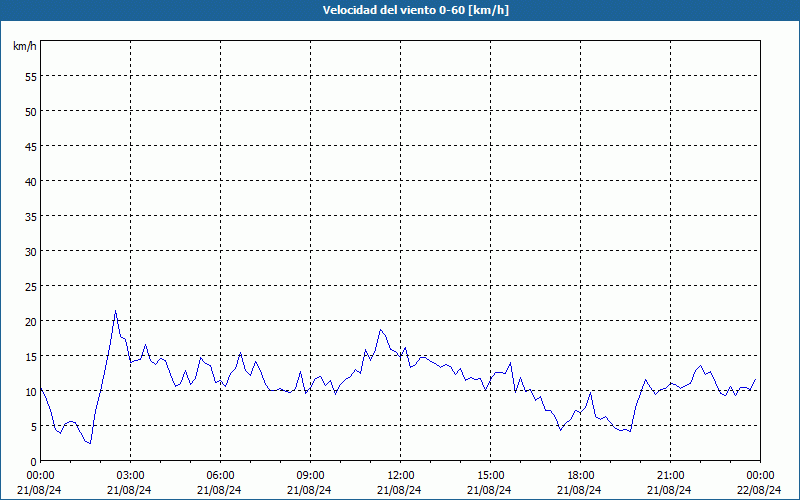
Task: Click the 20 value on the y-axis
Action: [31, 322]
